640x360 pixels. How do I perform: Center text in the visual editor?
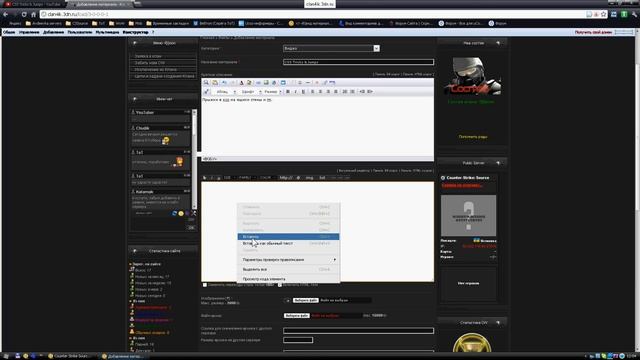point(320,91)
